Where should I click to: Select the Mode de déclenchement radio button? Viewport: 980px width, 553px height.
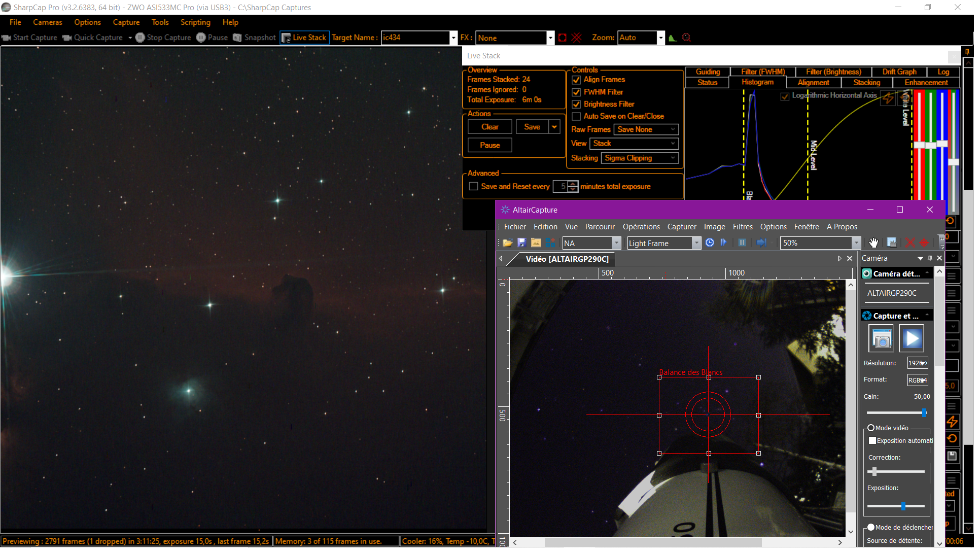[x=871, y=528]
